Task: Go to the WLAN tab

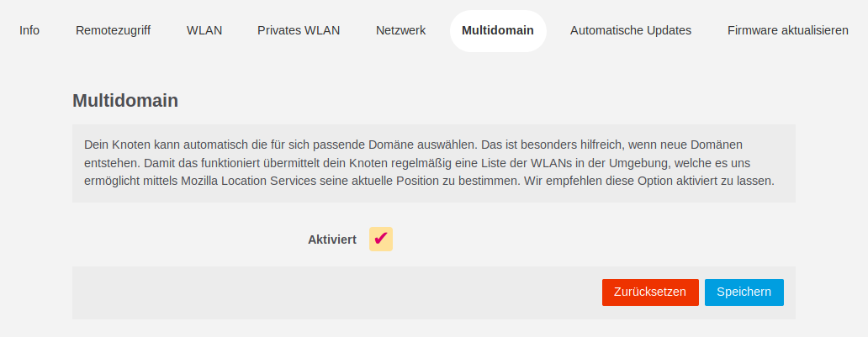Action: click(x=204, y=30)
